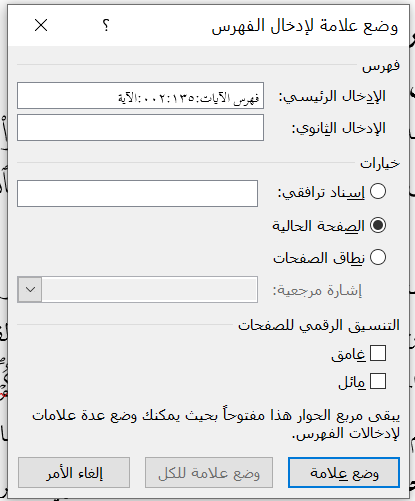This screenshot has height=501, width=415.
Task: Close the index entry dialog with X
Action: click(x=41, y=25)
